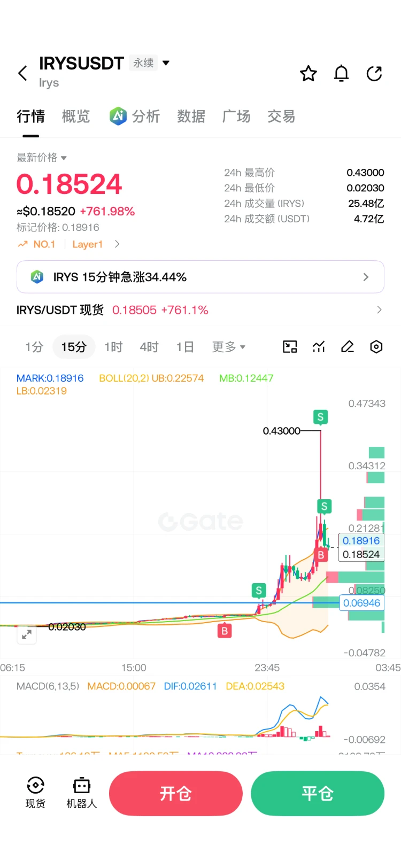Tap the S sell marker near 0.21281
This screenshot has width=401, height=868.
(x=324, y=506)
